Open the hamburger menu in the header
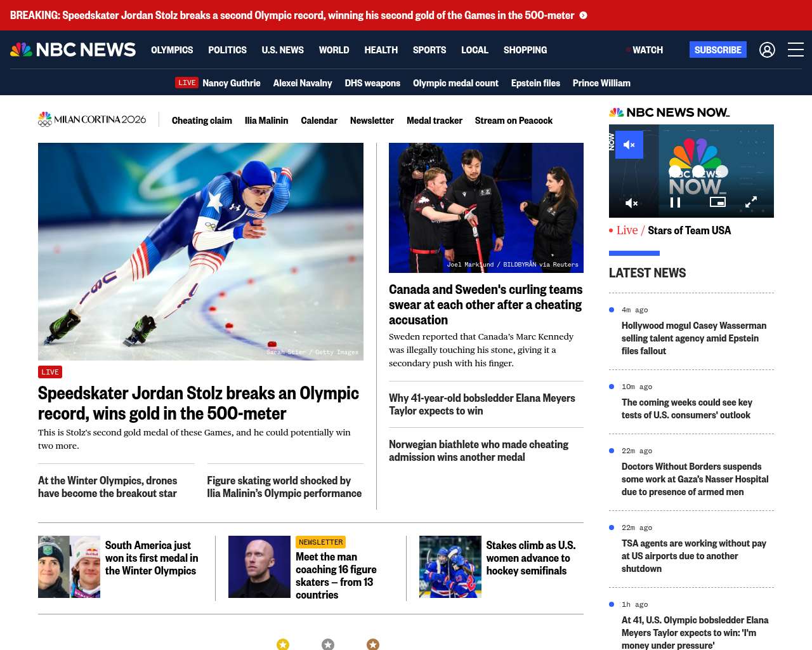812x650 pixels. (x=796, y=50)
